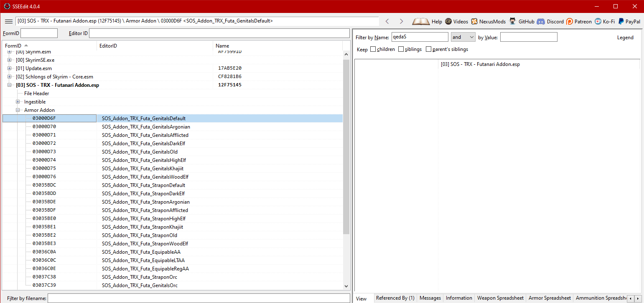This screenshot has height=303, width=644.
Task: Click the 17AB5E20 value for Update.esm
Action: coord(230,68)
